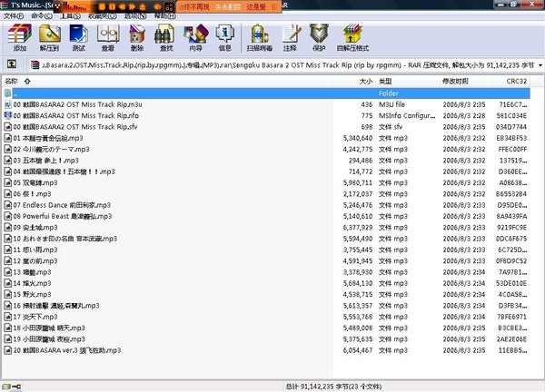Select the highlighted '..' parent folder row
Screen dimensions: 545x392
tap(267, 93)
